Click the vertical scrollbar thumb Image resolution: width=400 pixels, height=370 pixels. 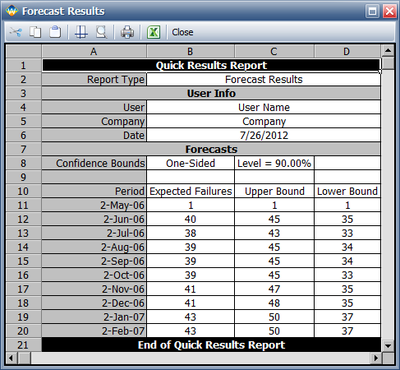pos(388,63)
